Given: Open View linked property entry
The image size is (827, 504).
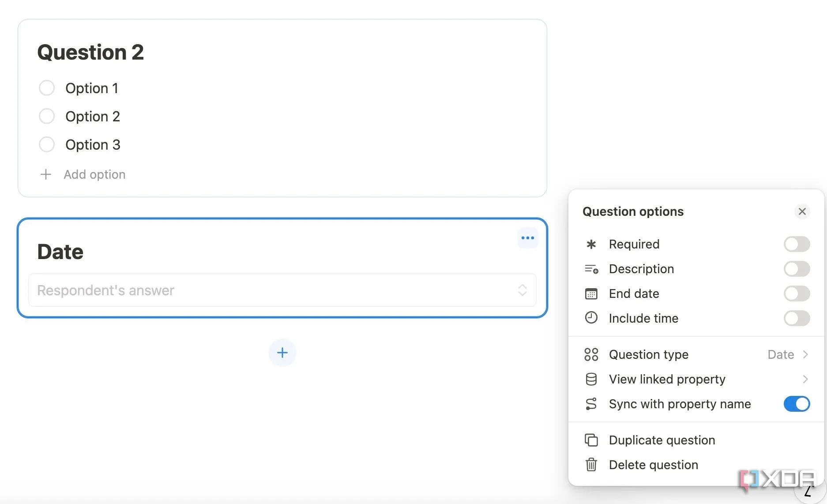Looking at the screenshot, I should 696,379.
